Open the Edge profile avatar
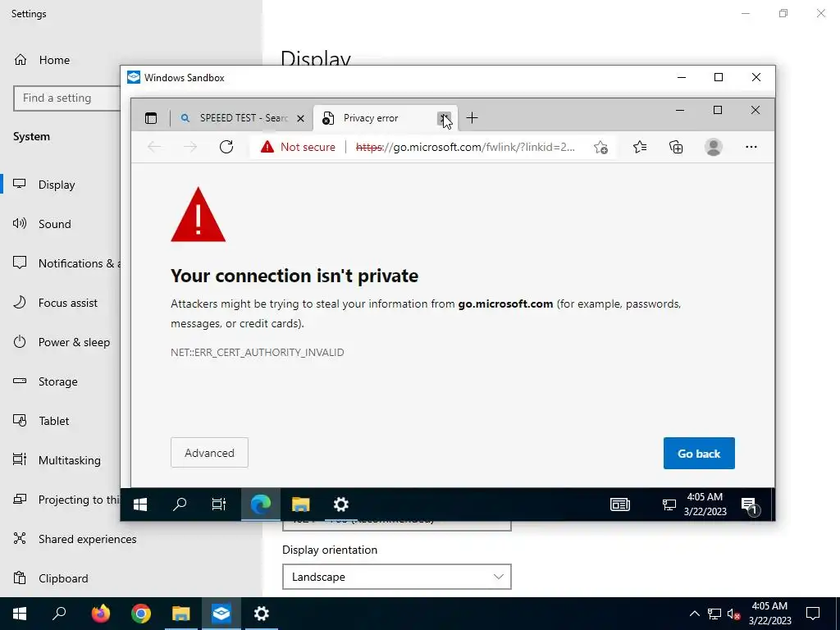 coord(713,147)
